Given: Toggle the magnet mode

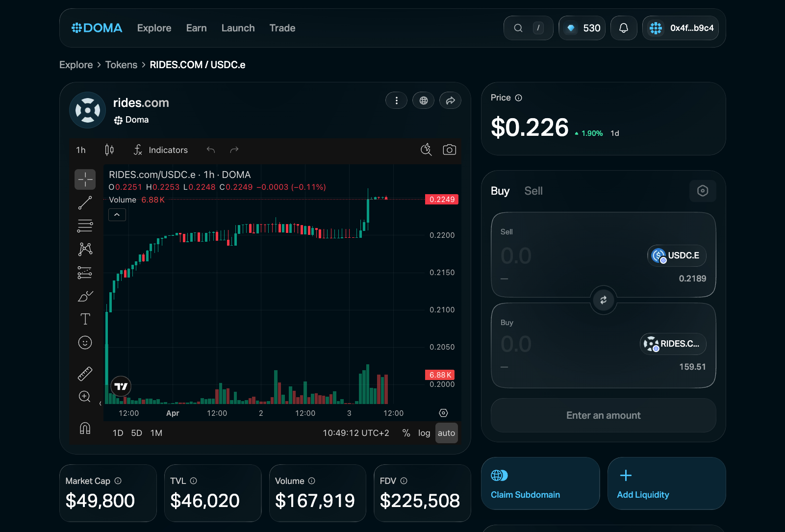Looking at the screenshot, I should click(x=85, y=428).
